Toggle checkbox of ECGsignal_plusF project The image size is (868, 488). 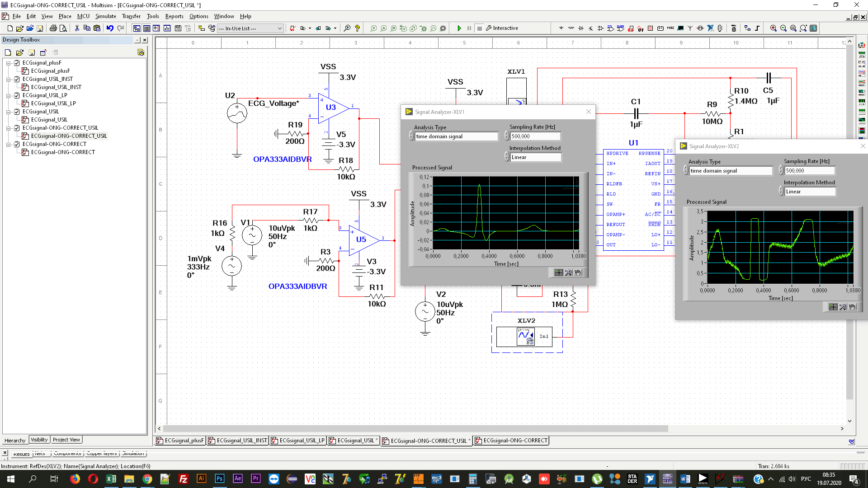(17, 63)
